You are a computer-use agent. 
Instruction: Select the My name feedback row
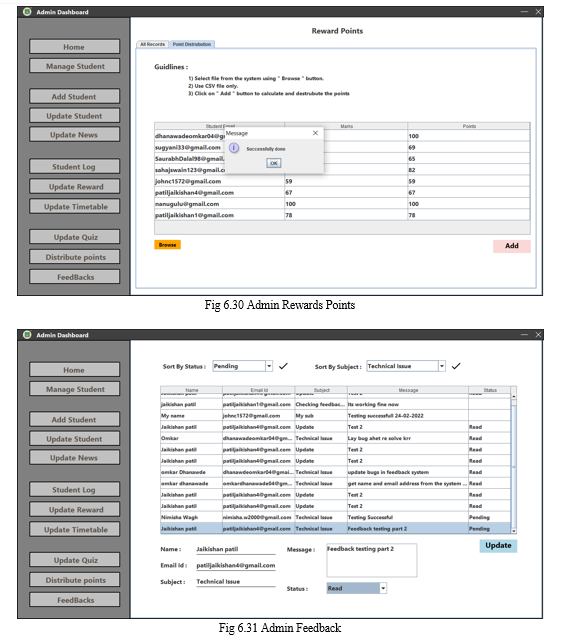pos(335,415)
